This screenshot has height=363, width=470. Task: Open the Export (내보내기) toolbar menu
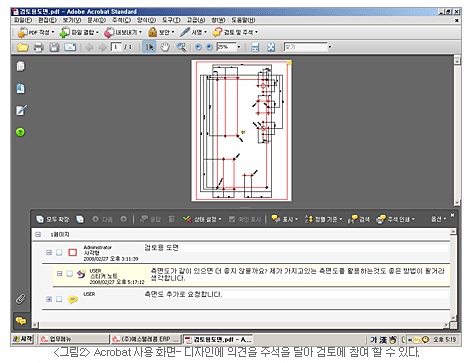[123, 32]
